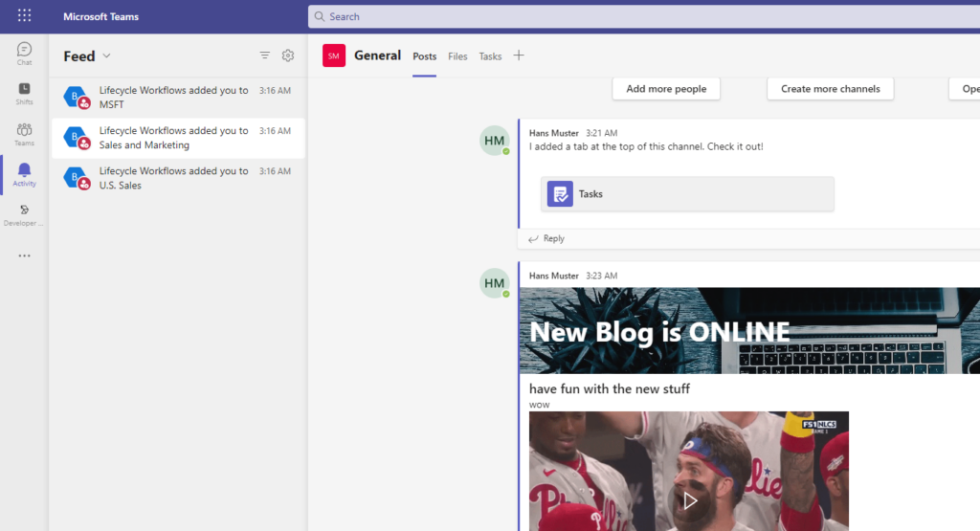Switch to the Tasks tab
The image size is (980, 531).
490,56
